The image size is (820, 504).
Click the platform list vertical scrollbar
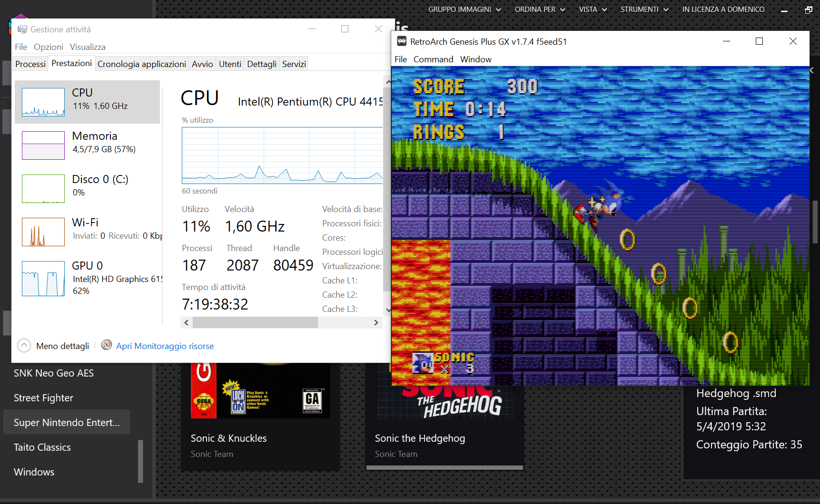[140, 461]
